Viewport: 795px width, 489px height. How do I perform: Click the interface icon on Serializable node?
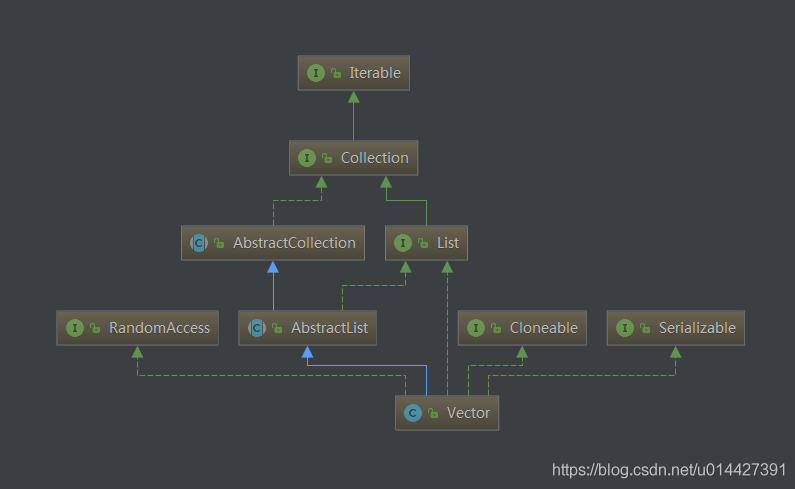(625, 328)
